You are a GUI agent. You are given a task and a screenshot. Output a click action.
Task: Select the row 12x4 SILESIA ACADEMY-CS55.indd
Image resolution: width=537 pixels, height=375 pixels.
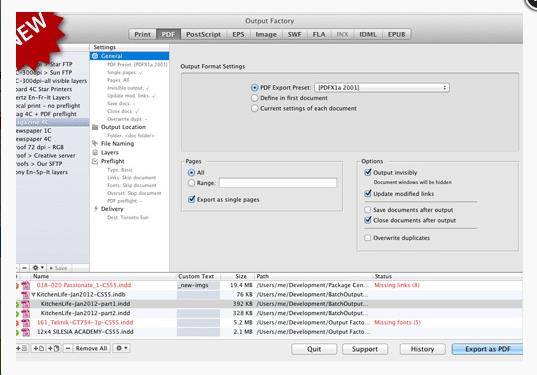click(269, 332)
